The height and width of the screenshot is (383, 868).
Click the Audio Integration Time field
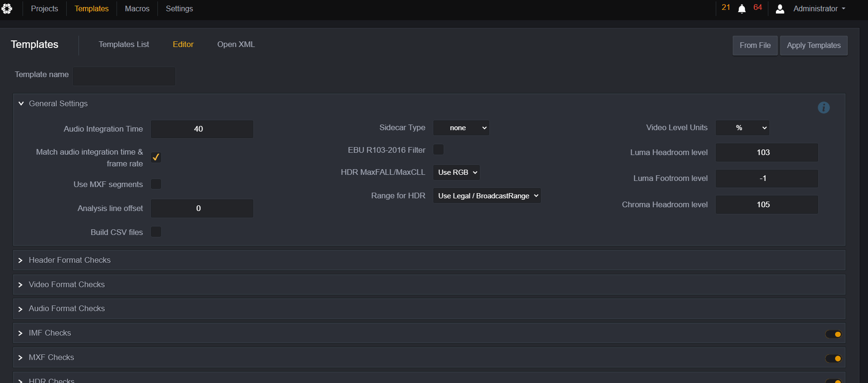click(x=202, y=129)
